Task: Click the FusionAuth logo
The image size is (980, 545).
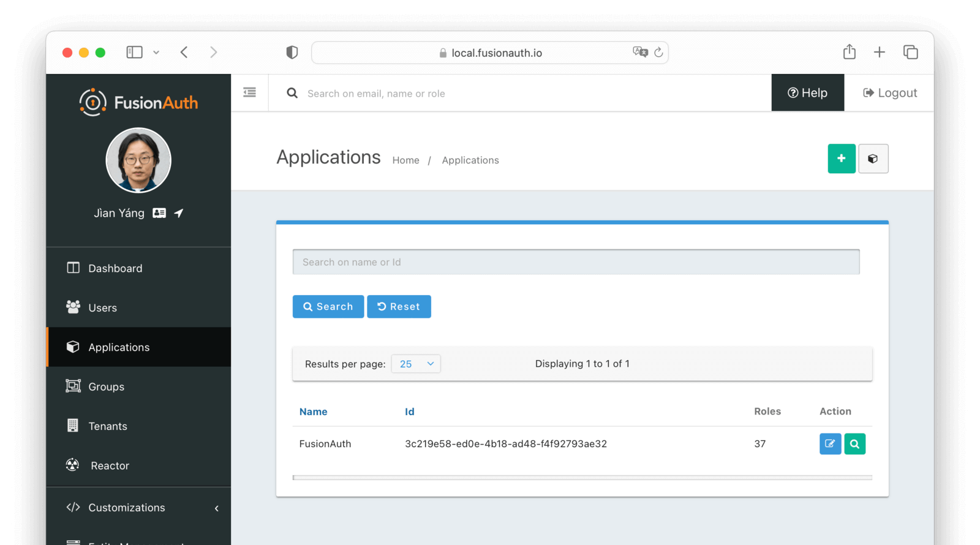Action: coord(138,102)
